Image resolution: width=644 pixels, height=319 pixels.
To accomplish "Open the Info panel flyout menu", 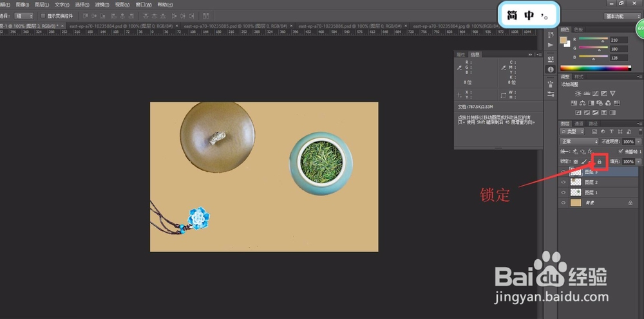I will (x=539, y=55).
